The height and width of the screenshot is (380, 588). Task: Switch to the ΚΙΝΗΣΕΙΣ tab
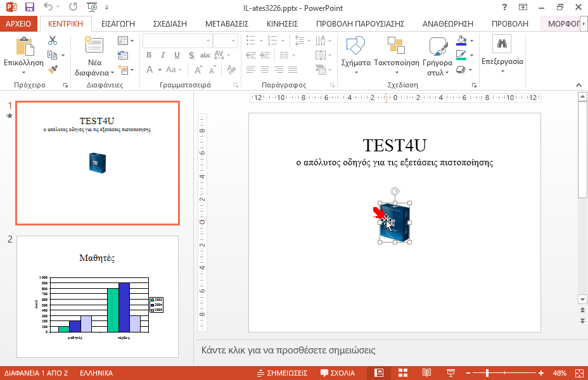click(x=283, y=23)
